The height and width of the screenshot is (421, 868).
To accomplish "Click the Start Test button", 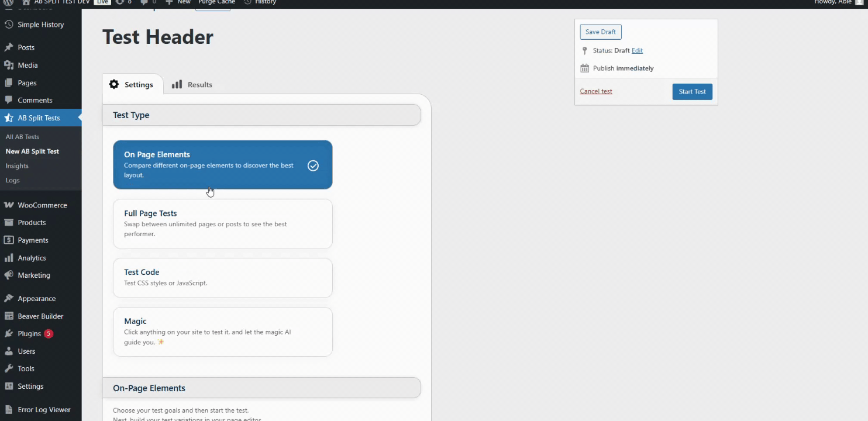I will pos(693,92).
